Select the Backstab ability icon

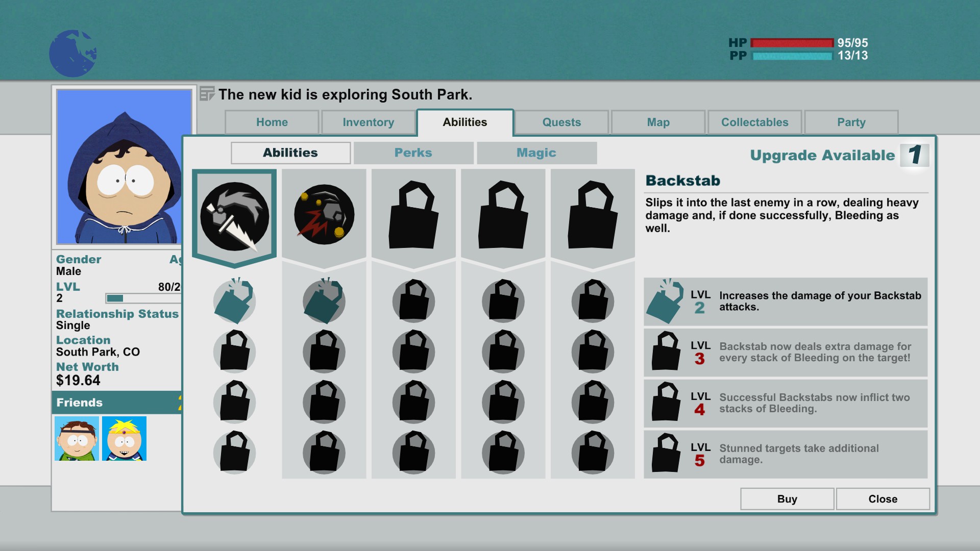[x=234, y=216]
